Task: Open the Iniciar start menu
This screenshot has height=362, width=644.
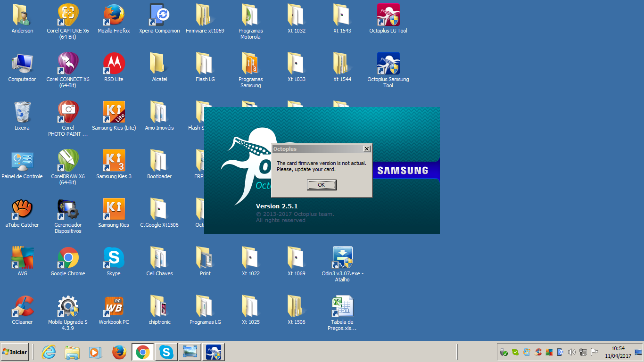Action: [x=15, y=352]
